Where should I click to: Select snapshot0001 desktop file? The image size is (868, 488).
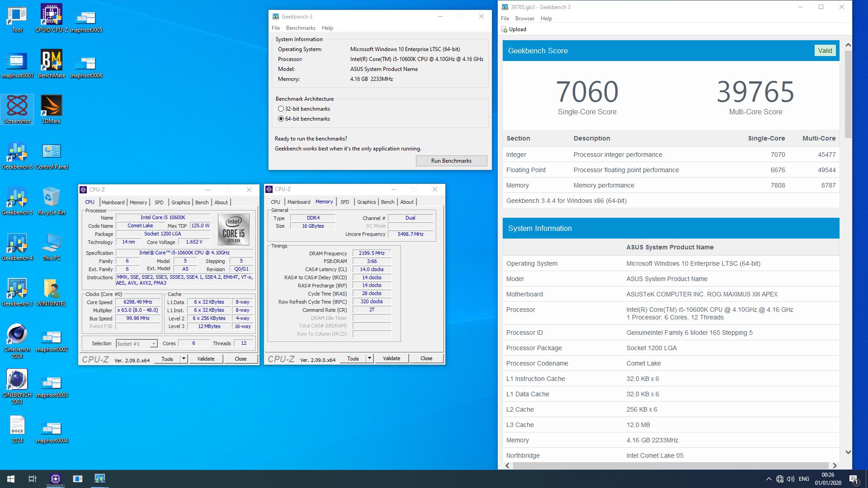tap(17, 65)
